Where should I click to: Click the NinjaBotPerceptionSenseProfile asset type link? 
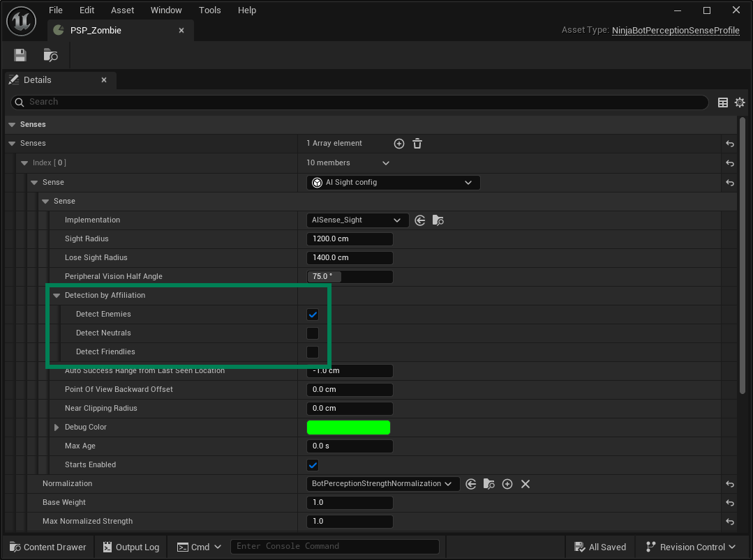[x=675, y=30]
